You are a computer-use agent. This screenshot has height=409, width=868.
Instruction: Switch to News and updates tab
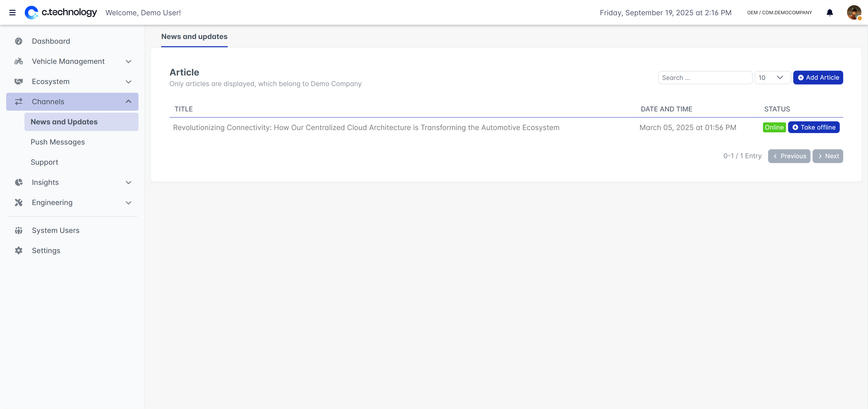tap(194, 36)
